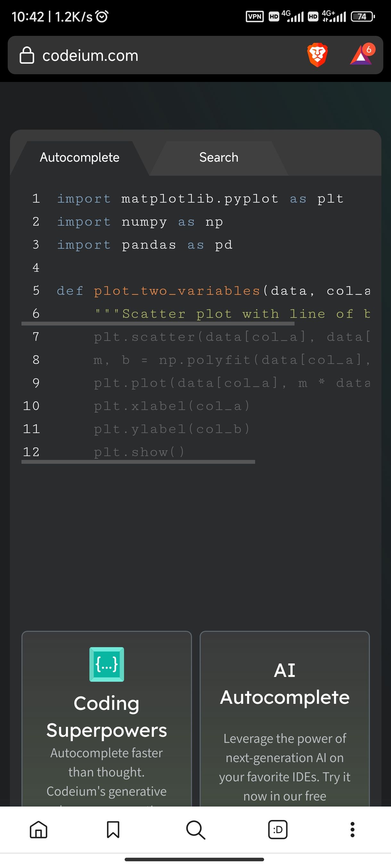Viewport: 391px width, 868px height.
Task: Tap the VPN status bar indicator
Action: click(255, 17)
